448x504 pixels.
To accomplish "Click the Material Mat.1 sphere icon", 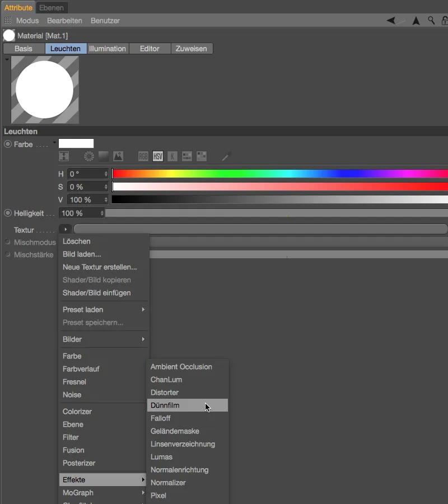I will point(9,35).
